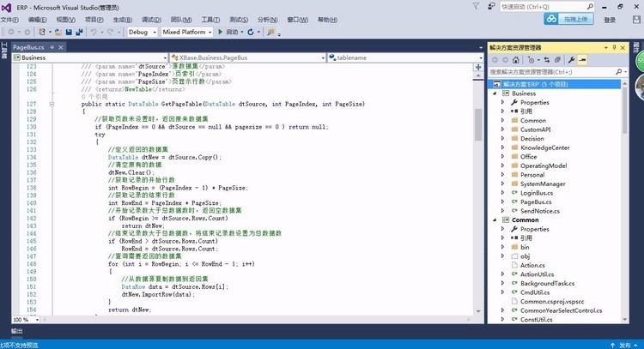Click the Find in Files toolbar icon
Image resolution: width=644 pixels, height=349 pixels.
tap(270, 32)
